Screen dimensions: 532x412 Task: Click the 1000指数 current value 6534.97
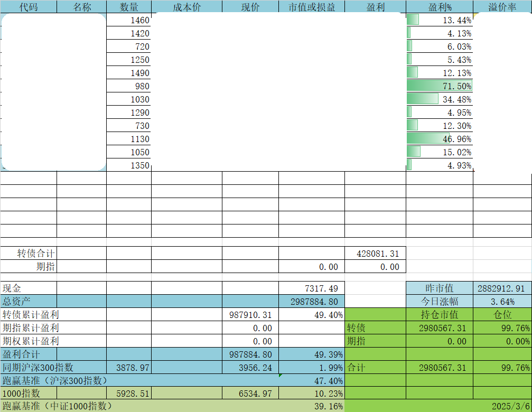(250, 394)
